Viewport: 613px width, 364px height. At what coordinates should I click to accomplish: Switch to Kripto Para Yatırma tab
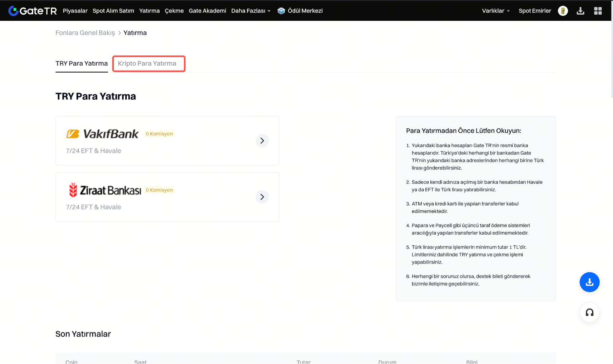pos(147,63)
